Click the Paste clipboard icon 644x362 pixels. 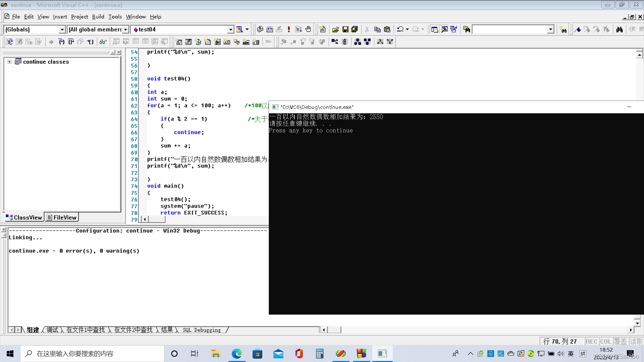coord(387,29)
